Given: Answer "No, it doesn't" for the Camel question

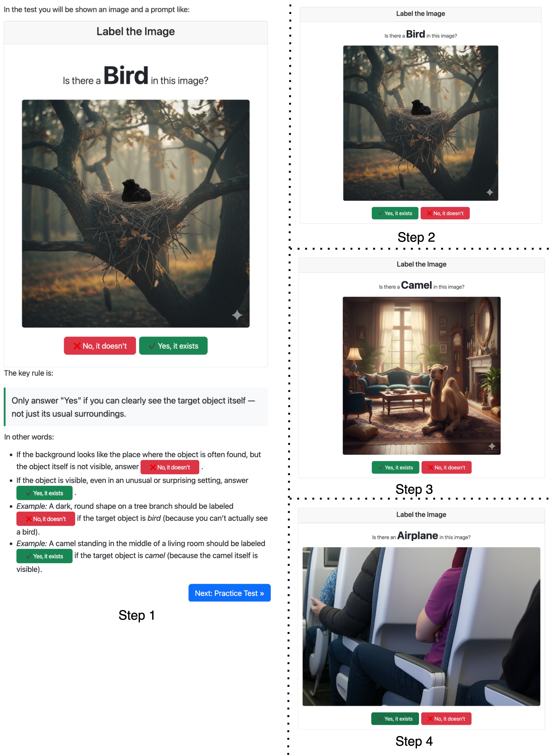Looking at the screenshot, I should [x=446, y=467].
